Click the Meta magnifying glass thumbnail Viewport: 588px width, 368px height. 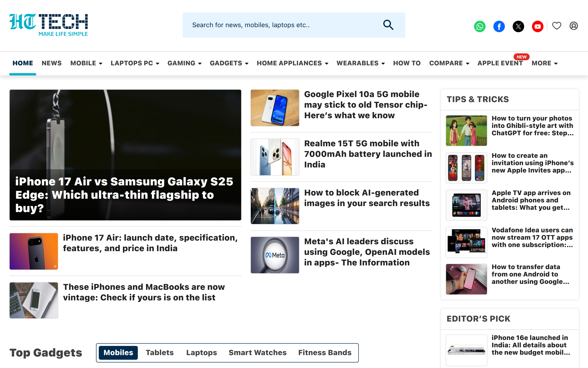point(275,255)
